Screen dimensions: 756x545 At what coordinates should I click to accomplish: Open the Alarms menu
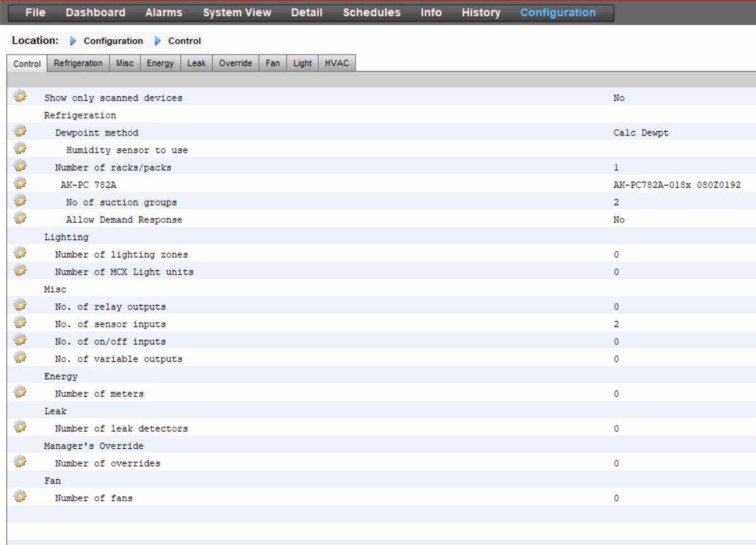tap(163, 13)
